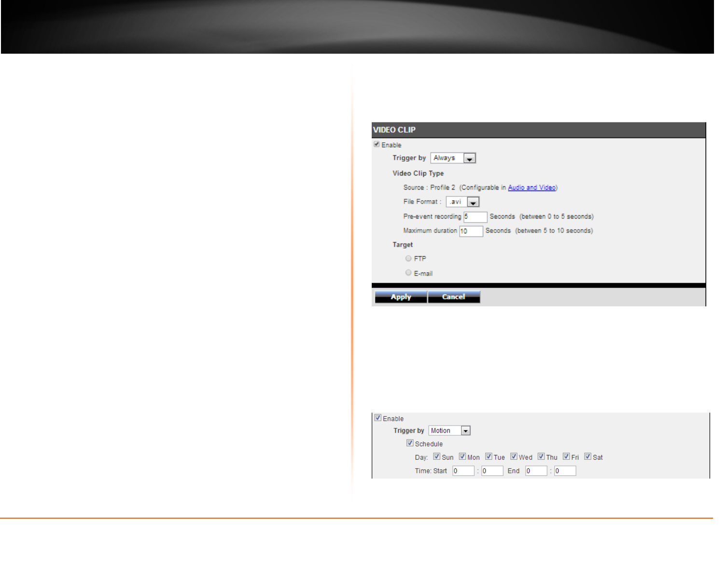Open the File Format .avi dropdown
Image resolution: width=728 pixels, height=563 pixels.
click(x=462, y=202)
